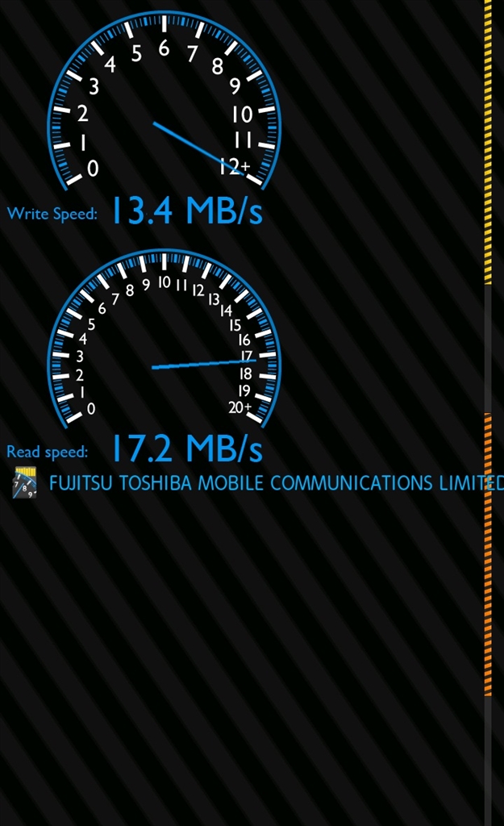The image size is (504, 826).
Task: Click the write speed gauge needle
Action: coord(199,148)
